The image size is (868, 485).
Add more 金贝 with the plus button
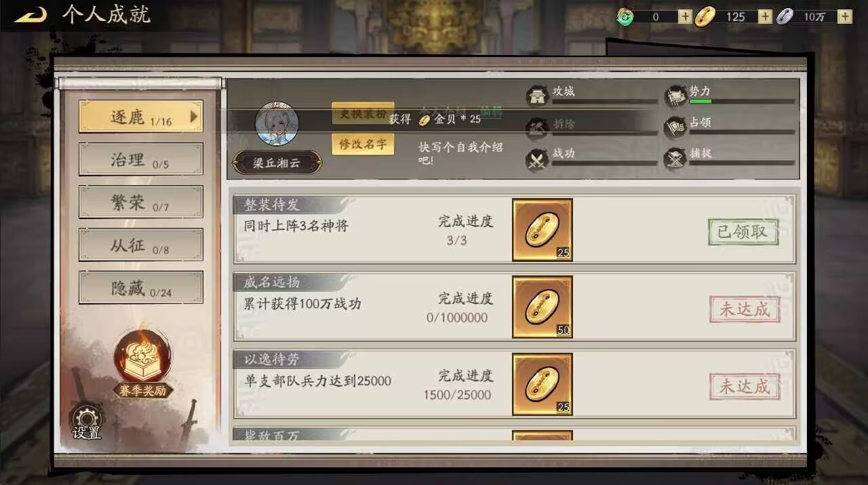(x=765, y=17)
